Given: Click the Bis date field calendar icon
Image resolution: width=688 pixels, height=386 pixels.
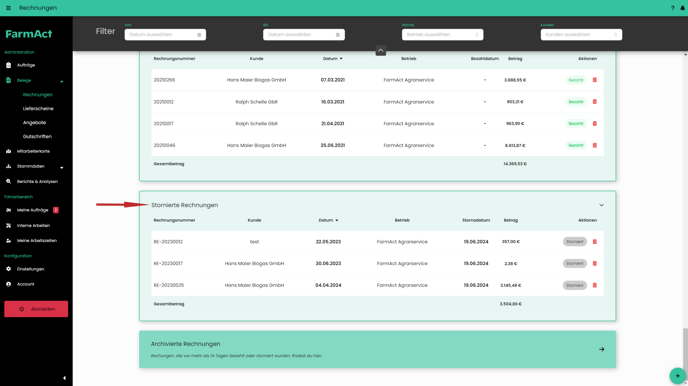Looking at the screenshot, I should pyautogui.click(x=337, y=35).
